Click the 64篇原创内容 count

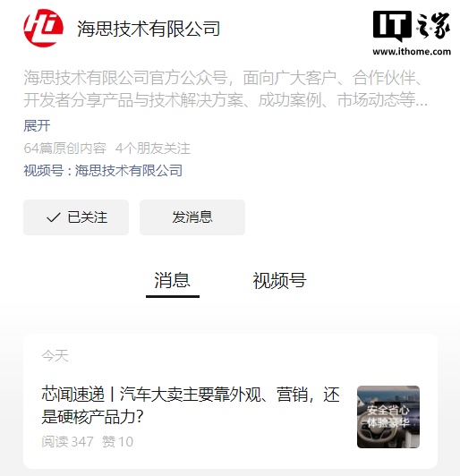[65, 149]
